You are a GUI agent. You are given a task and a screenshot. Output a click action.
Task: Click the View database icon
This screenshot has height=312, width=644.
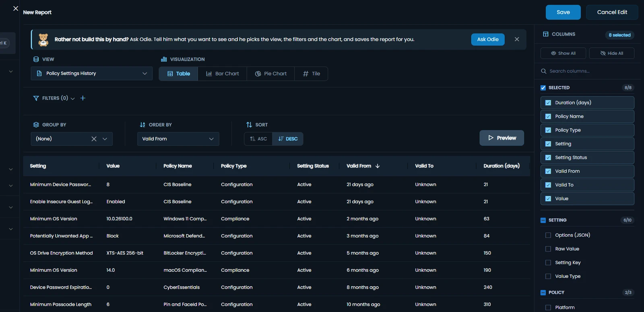(x=36, y=59)
